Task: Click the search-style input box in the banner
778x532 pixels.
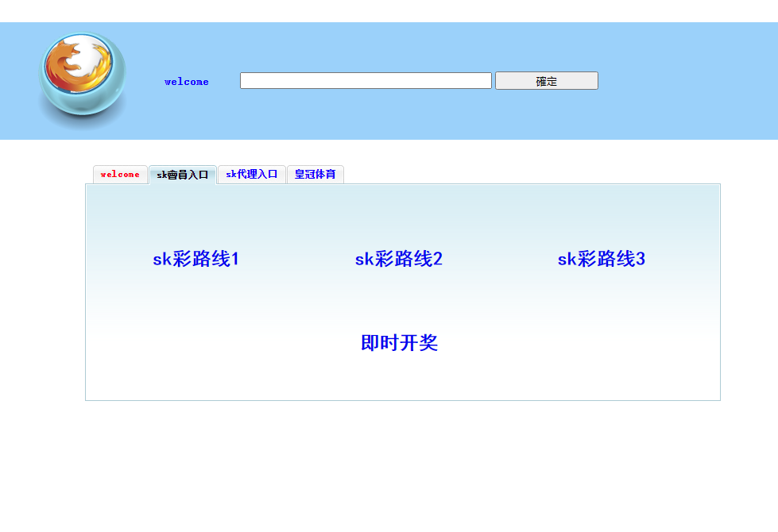Action: [366, 80]
